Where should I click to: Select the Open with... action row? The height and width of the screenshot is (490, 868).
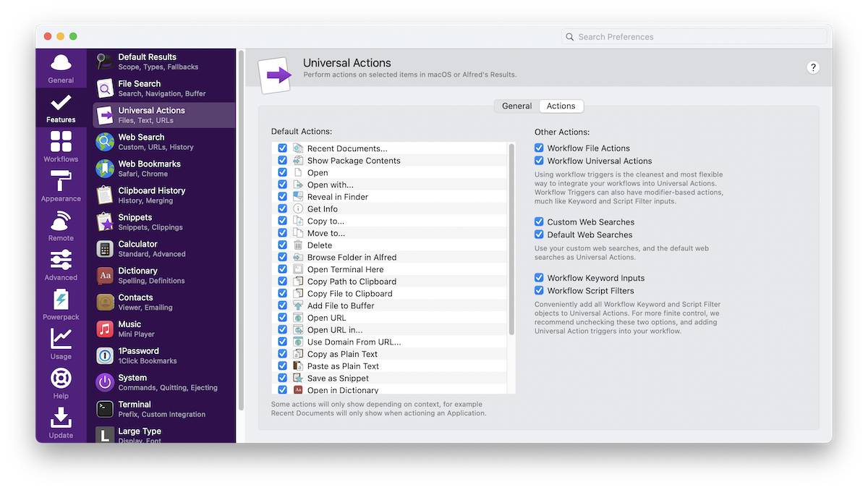391,185
